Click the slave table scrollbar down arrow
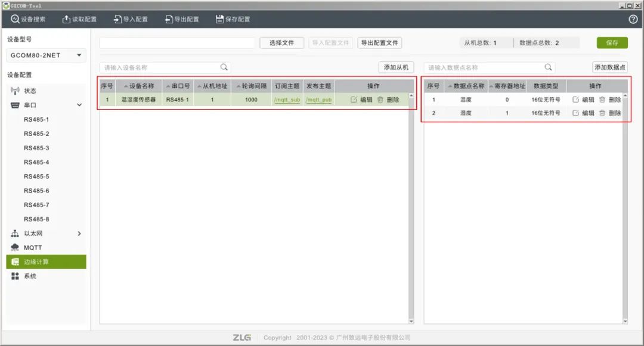 (x=411, y=321)
